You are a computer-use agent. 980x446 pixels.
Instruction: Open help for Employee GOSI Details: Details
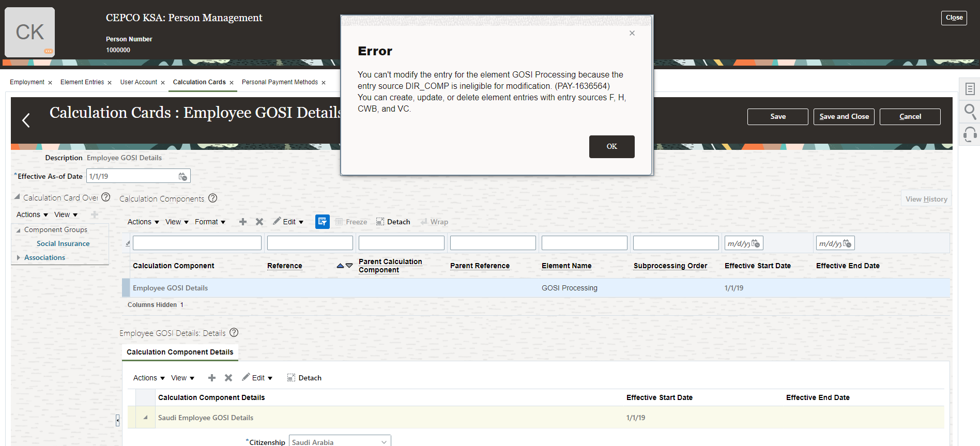[x=234, y=332]
